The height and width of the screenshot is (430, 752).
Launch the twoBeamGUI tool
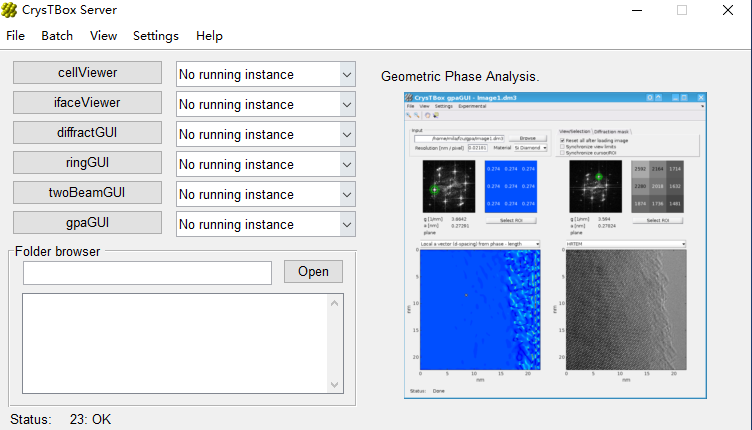[87, 193]
